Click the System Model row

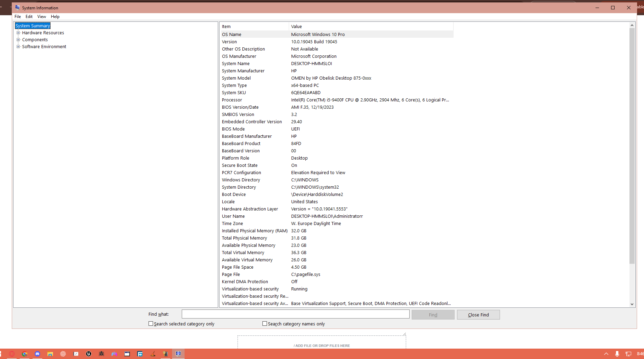337,78
